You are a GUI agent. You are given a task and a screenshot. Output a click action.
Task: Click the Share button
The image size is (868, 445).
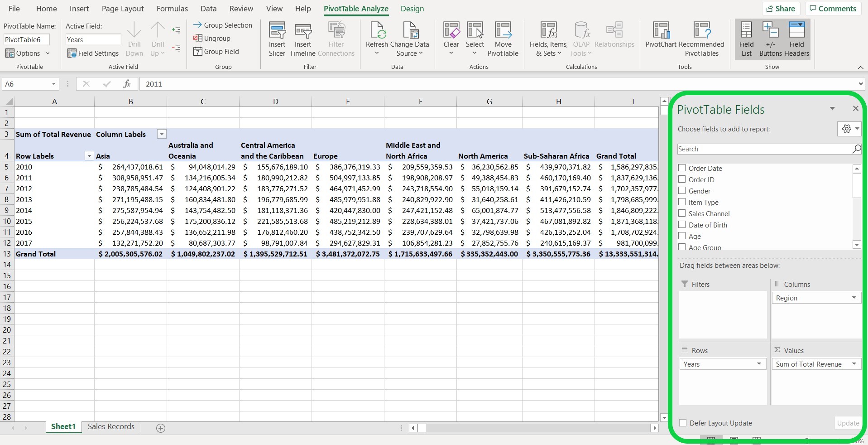(781, 8)
